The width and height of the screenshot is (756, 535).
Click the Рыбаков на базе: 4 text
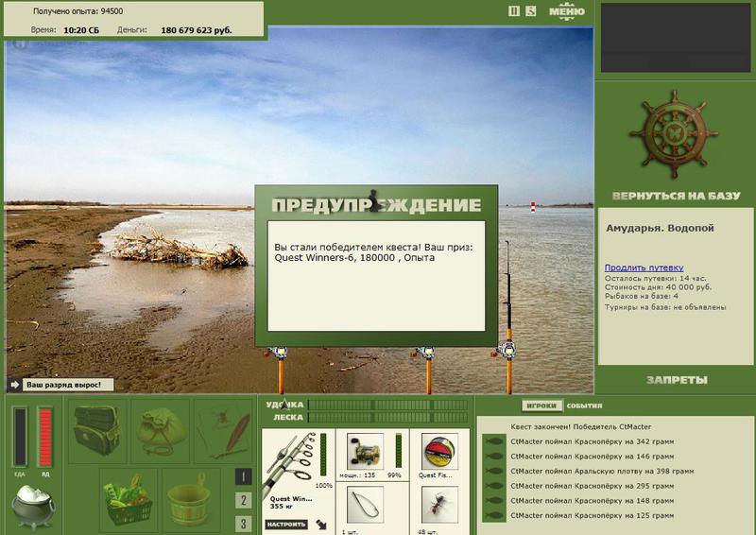(642, 296)
